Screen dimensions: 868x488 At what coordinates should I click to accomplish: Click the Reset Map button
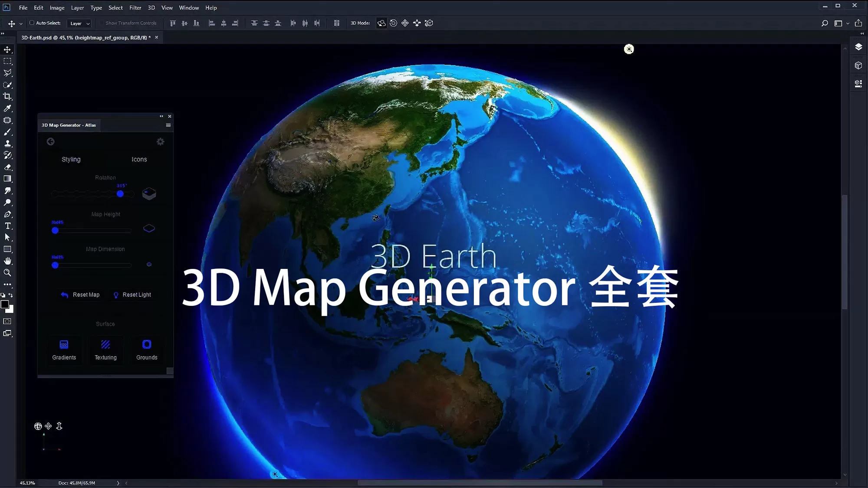click(x=80, y=295)
